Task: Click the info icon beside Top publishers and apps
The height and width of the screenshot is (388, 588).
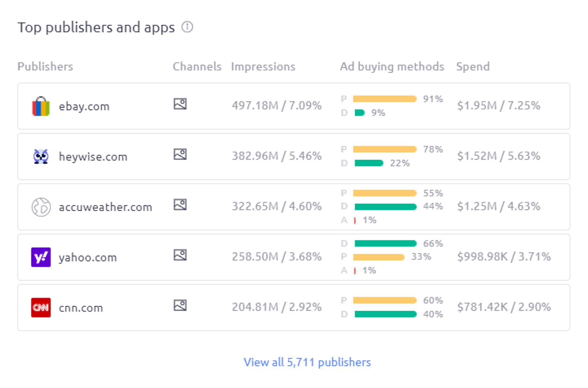Action: (187, 27)
